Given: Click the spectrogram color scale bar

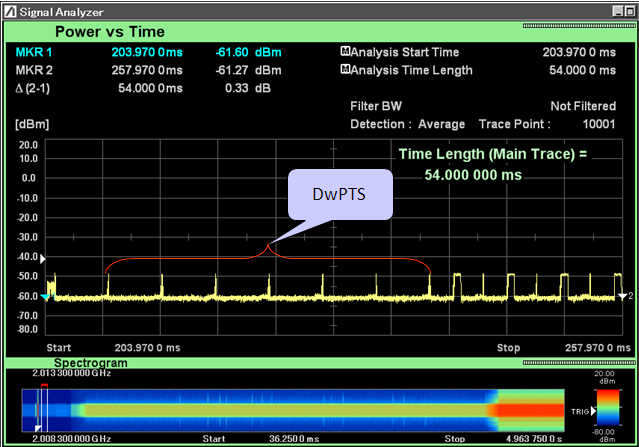Looking at the screenshot, I should [x=608, y=407].
